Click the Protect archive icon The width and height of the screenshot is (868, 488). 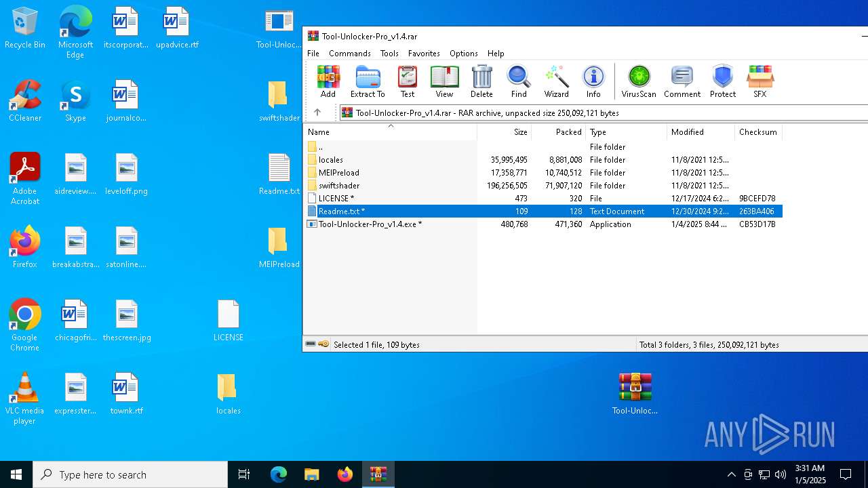(723, 81)
